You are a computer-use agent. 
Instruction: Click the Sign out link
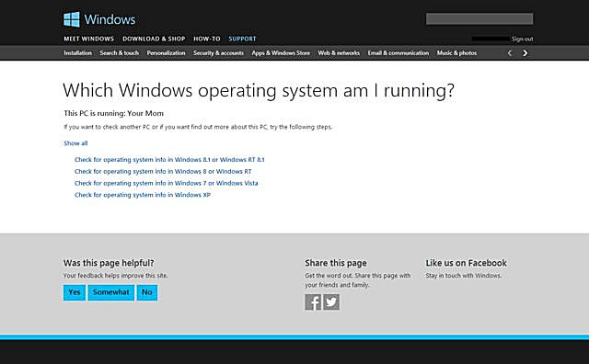tap(522, 39)
